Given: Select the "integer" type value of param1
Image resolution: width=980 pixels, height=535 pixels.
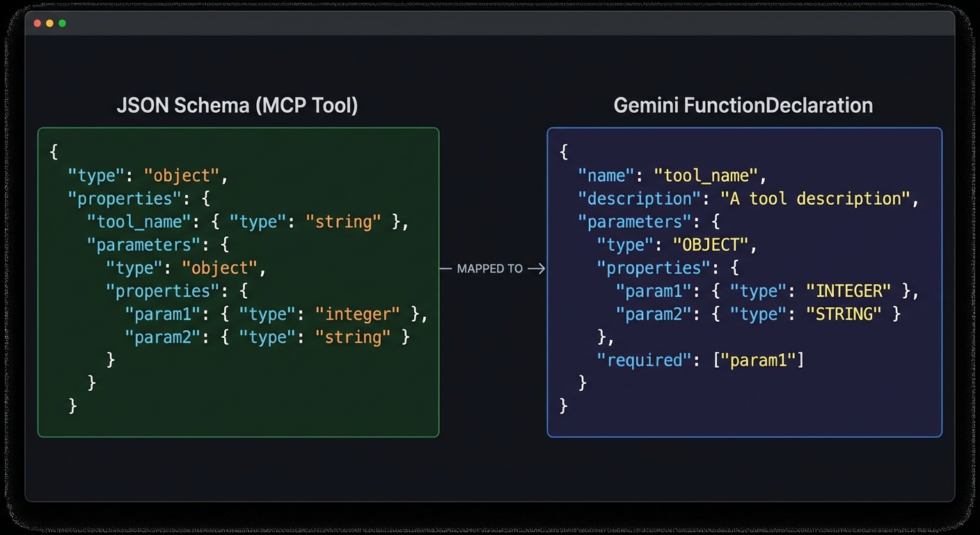Looking at the screenshot, I should [357, 314].
